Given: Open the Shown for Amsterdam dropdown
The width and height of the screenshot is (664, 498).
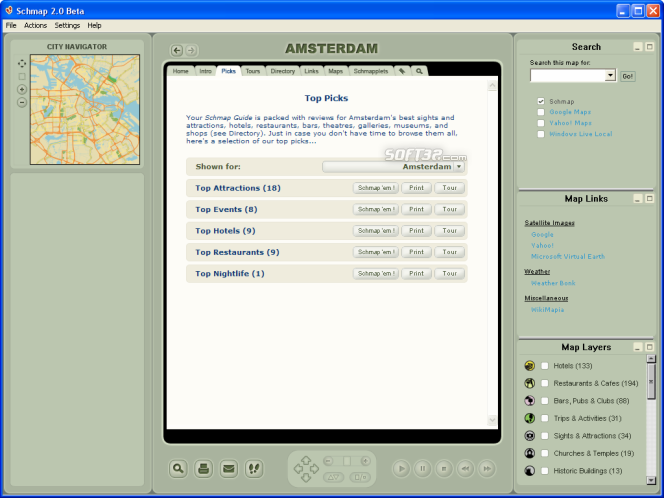Looking at the screenshot, I should coord(459,167).
